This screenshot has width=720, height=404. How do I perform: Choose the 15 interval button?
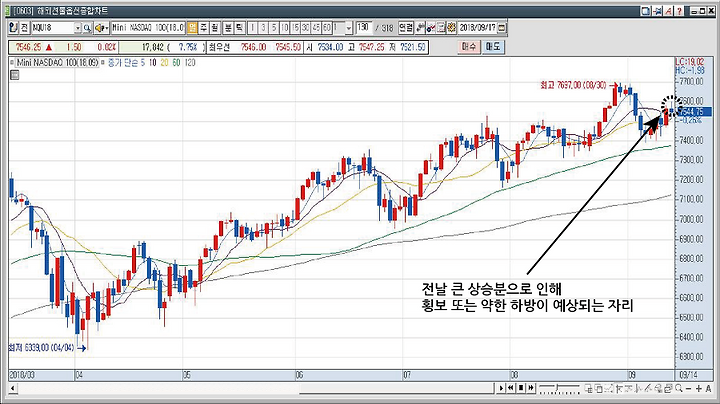295,28
